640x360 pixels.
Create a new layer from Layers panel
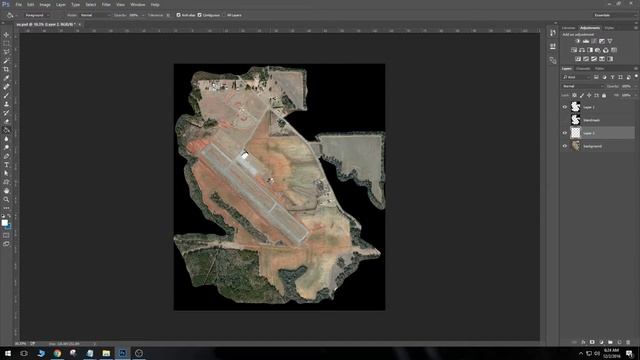tap(619, 342)
